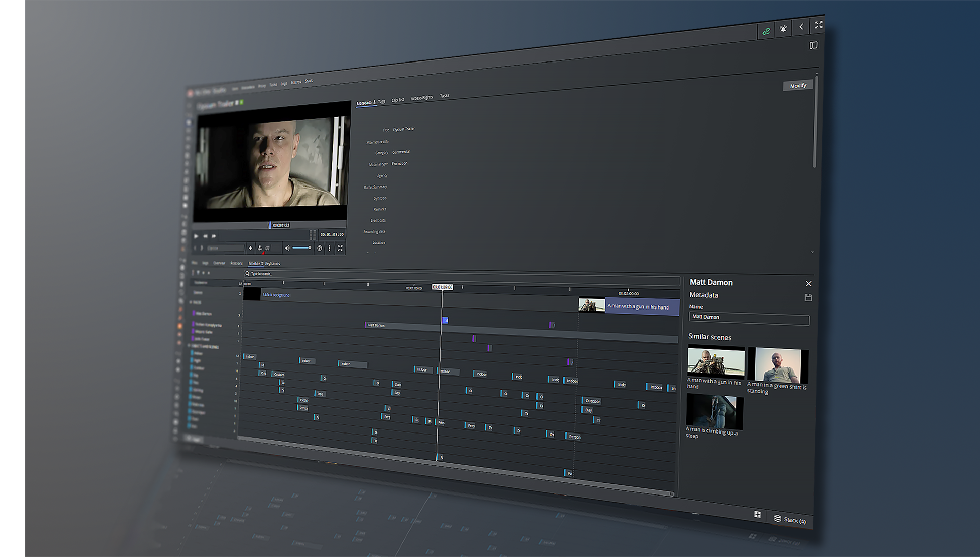Click the Name field containing Matt Damon
Image resolution: width=980 pixels, height=557 pixels.
pos(748,318)
